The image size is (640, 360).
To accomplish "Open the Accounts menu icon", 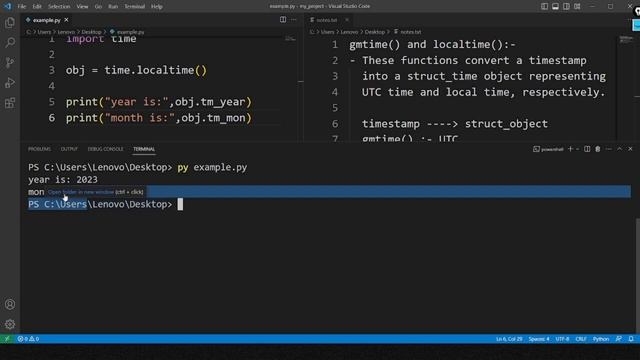I will click(10, 304).
